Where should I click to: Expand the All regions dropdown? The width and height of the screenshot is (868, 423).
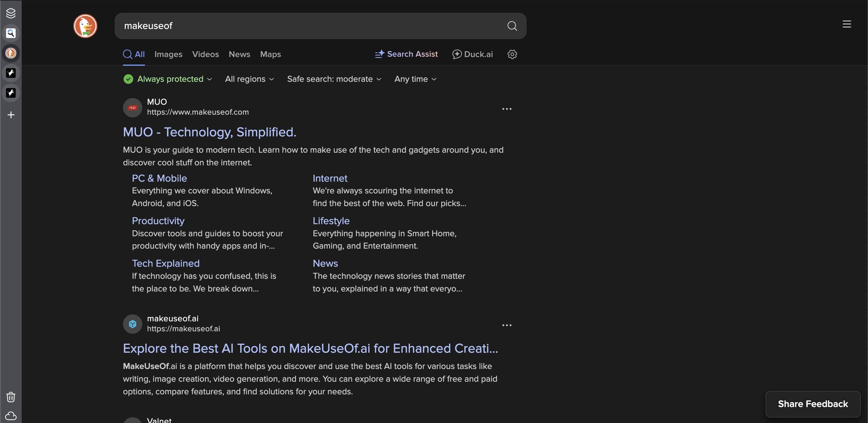pyautogui.click(x=249, y=79)
